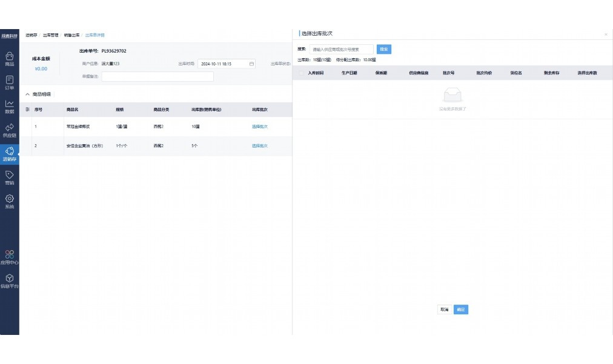Image resolution: width=613 pixels, height=364 pixels.
Task: Open 系统 settings gear in sidebar
Action: click(9, 202)
